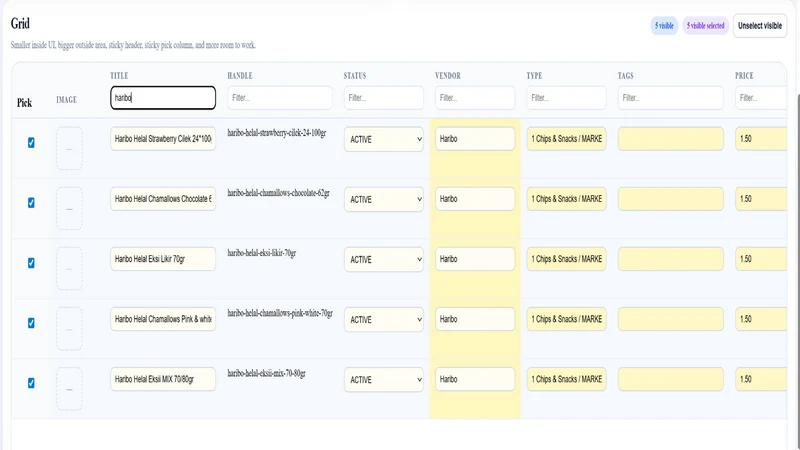Edit title Haribo Helal Eksi Likir 70gr
This screenshot has width=800, height=450.
click(x=163, y=259)
